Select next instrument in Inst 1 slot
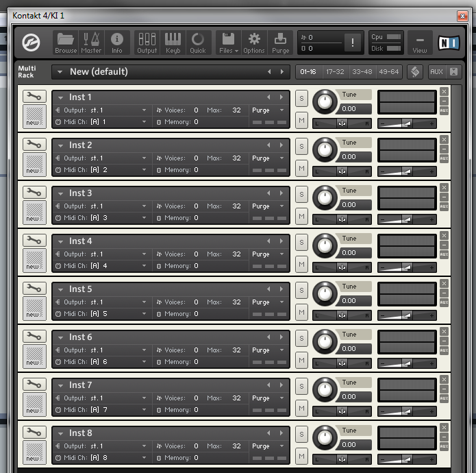Image resolution: width=476 pixels, height=473 pixels. (x=281, y=97)
